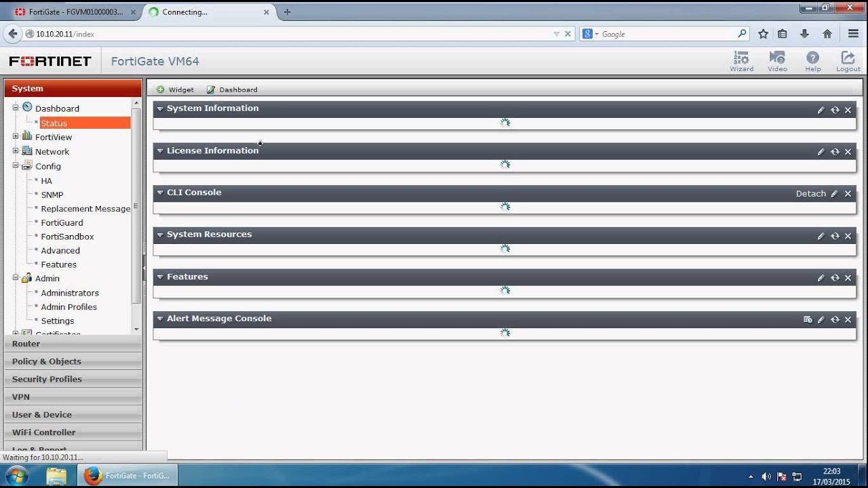Click the browser address bar
The image size is (868, 488).
pyautogui.click(x=292, y=34)
